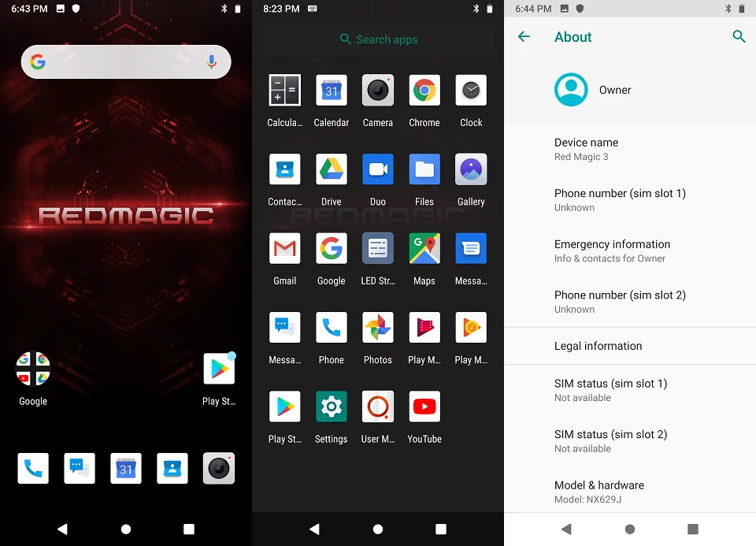Open the Files app
This screenshot has height=546, width=756.
(424, 169)
